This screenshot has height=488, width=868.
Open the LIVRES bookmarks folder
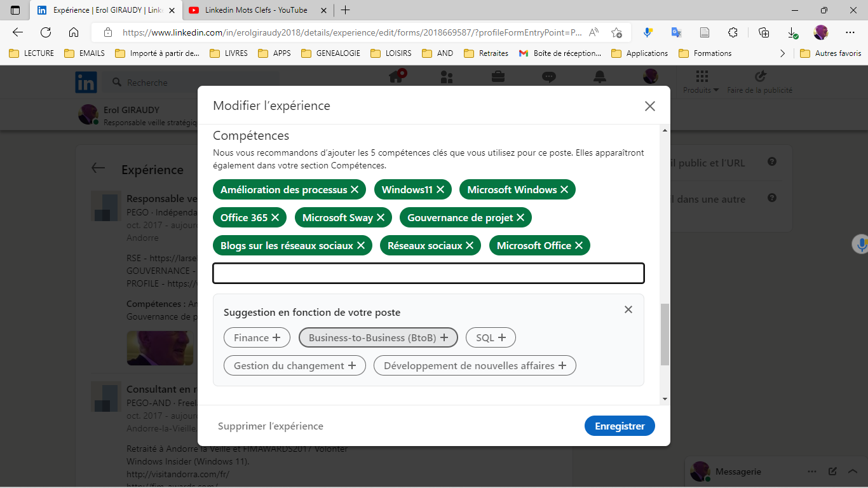pos(229,53)
